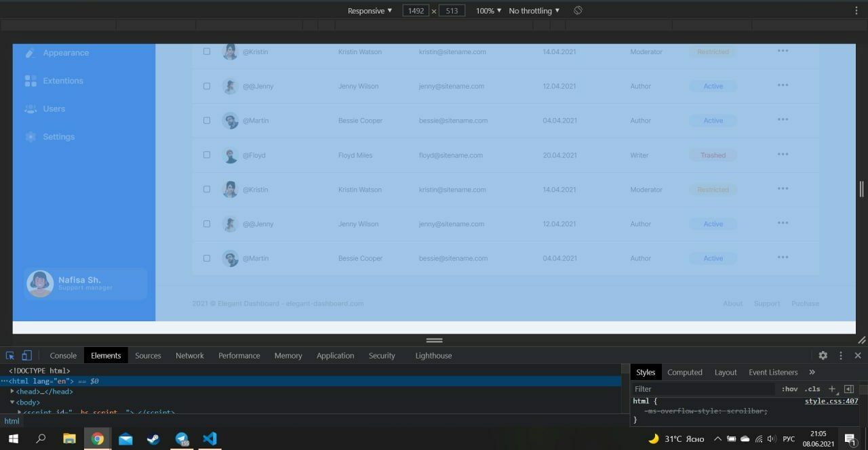Check the upper @@Jenny row checkbox

(207, 86)
